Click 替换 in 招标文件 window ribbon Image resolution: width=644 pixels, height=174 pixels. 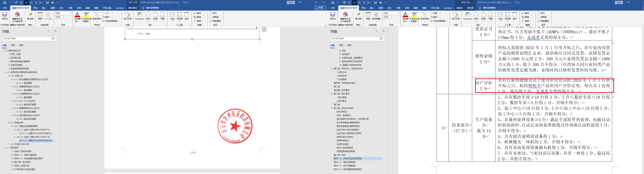coord(525,17)
